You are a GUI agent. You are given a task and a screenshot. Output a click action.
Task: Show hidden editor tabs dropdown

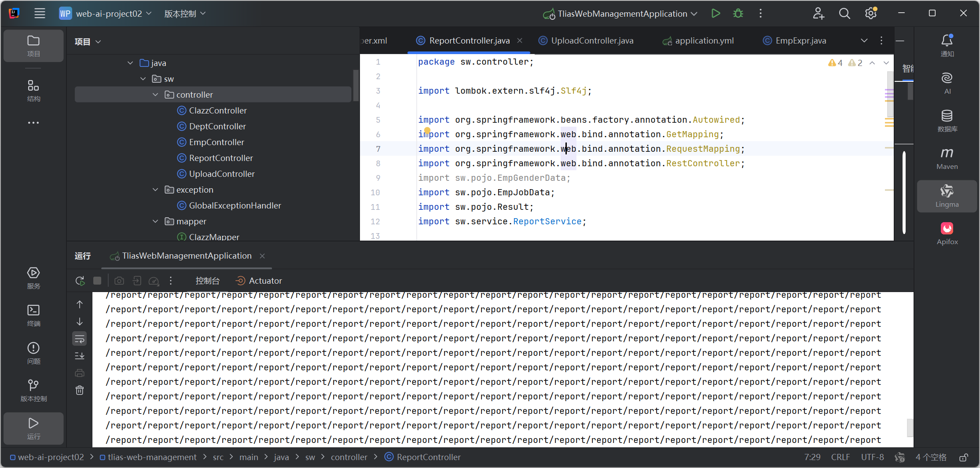(x=864, y=40)
